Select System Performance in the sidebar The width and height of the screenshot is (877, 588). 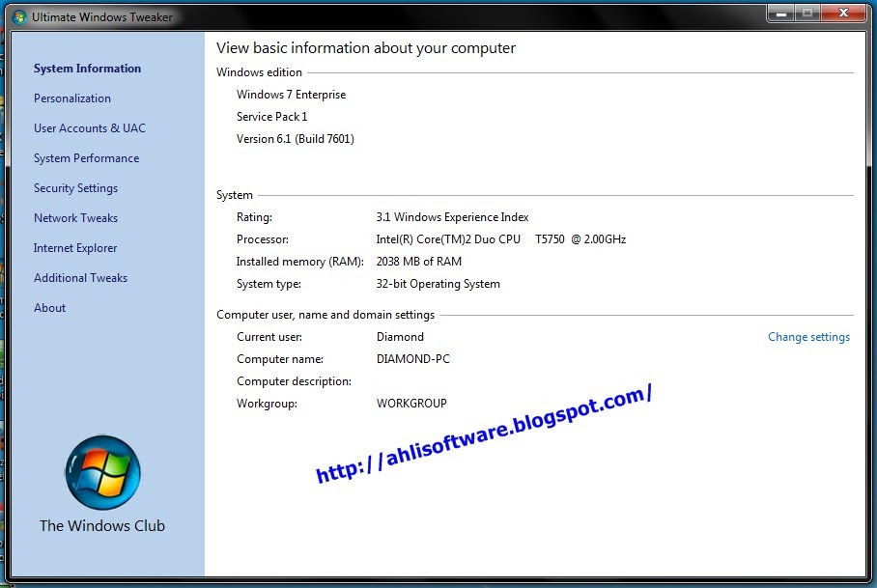(x=86, y=157)
